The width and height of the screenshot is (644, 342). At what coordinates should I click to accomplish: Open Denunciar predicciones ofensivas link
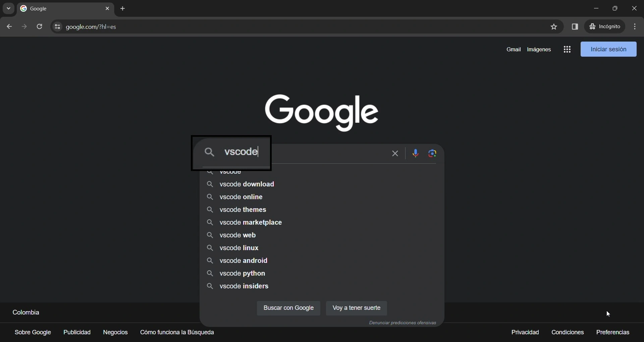pyautogui.click(x=403, y=323)
